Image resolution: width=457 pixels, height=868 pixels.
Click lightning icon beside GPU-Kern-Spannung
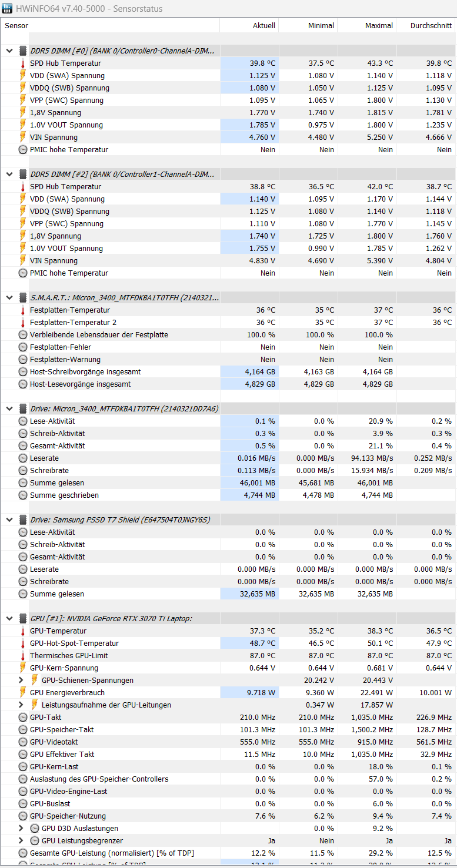coord(23,668)
